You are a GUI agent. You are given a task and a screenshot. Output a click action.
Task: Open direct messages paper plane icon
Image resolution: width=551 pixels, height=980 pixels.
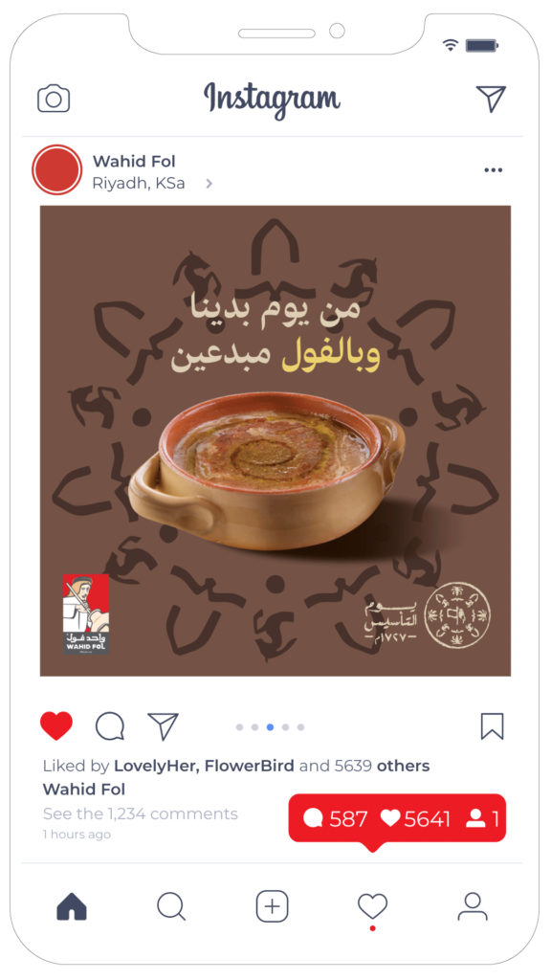491,99
